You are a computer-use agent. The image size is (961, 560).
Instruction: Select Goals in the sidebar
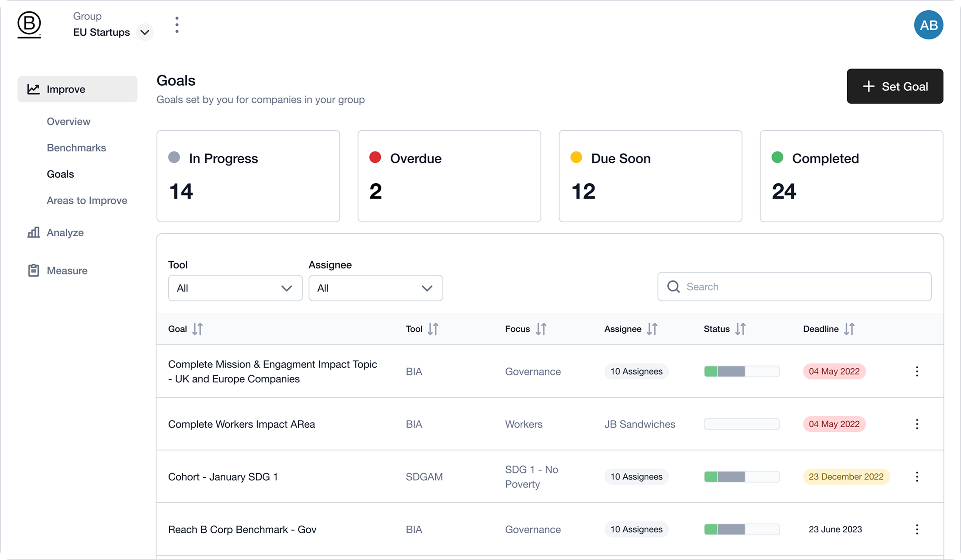[x=60, y=174]
